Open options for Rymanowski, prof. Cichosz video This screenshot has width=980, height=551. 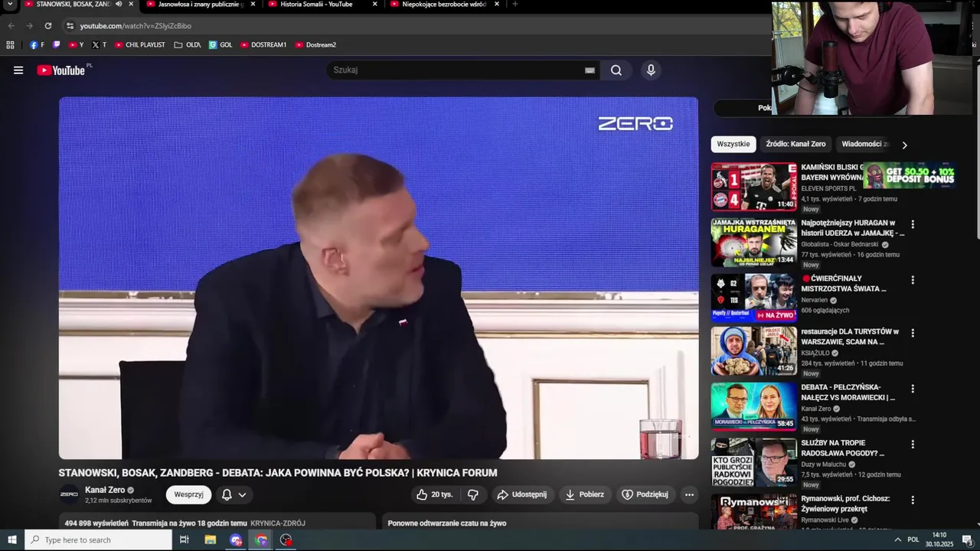pyautogui.click(x=913, y=500)
